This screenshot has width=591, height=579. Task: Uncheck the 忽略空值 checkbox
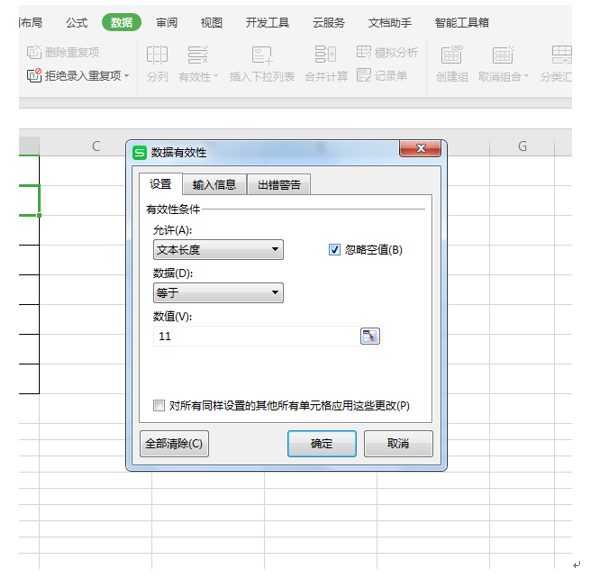point(334,250)
